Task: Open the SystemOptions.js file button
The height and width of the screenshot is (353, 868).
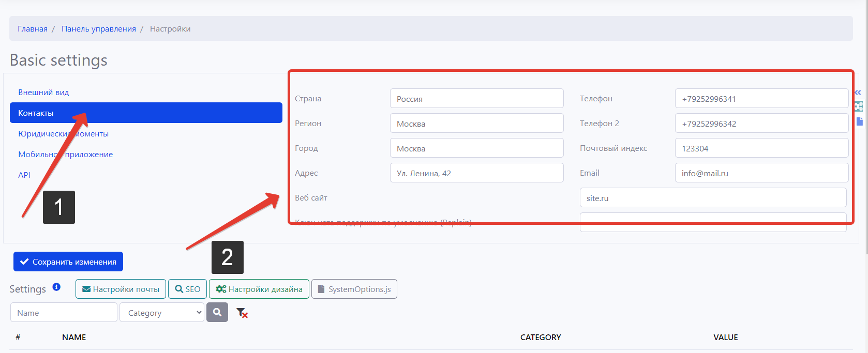Action: (354, 289)
